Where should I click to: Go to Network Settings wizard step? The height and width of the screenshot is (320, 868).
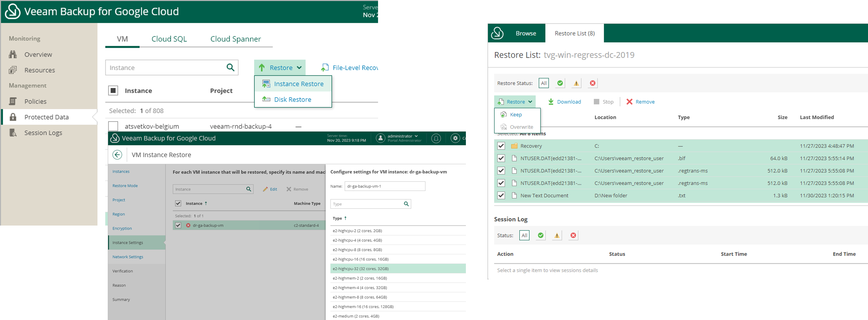[128, 257]
